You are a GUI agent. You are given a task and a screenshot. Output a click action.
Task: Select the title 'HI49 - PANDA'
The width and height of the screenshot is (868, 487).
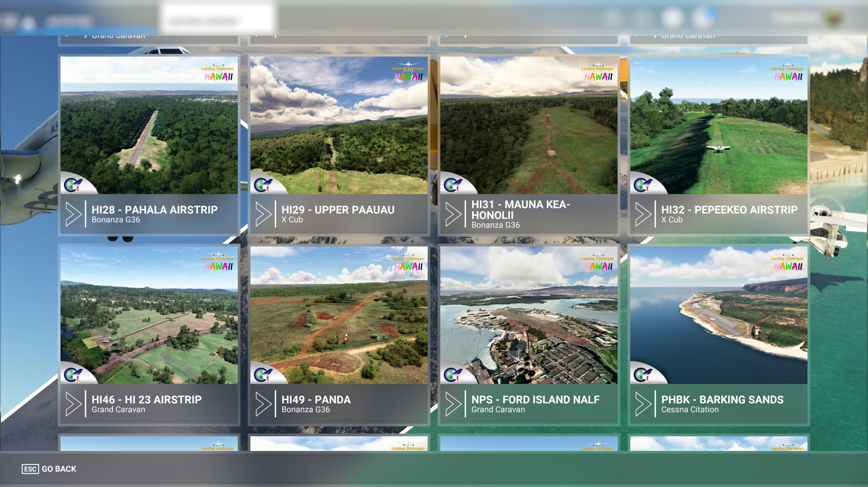click(316, 400)
